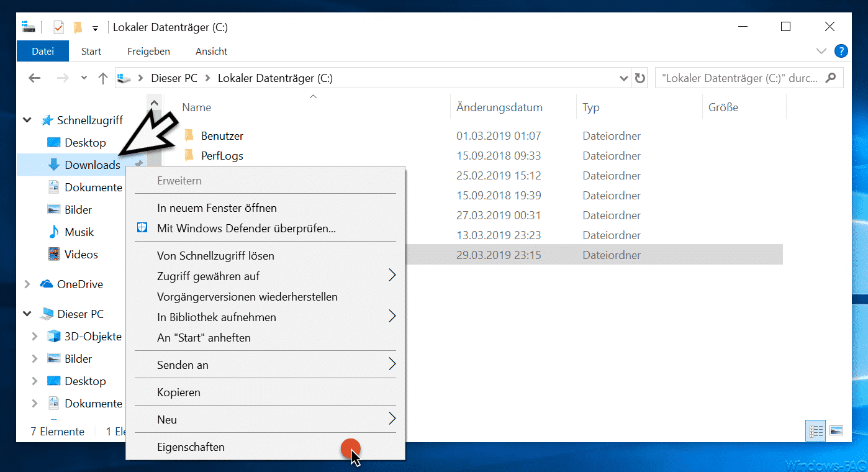
Task: Go back with the back arrow
Action: coord(35,78)
